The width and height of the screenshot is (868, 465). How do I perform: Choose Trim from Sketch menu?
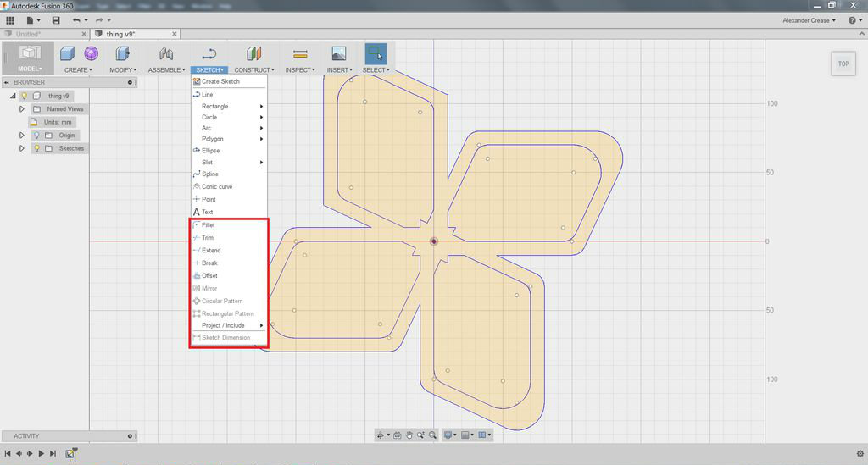[229, 238]
